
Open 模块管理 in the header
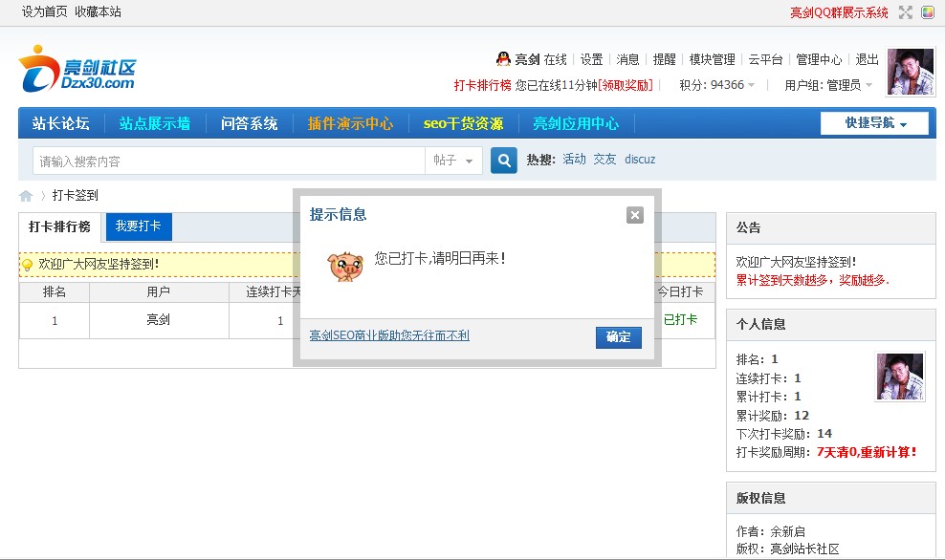712,59
